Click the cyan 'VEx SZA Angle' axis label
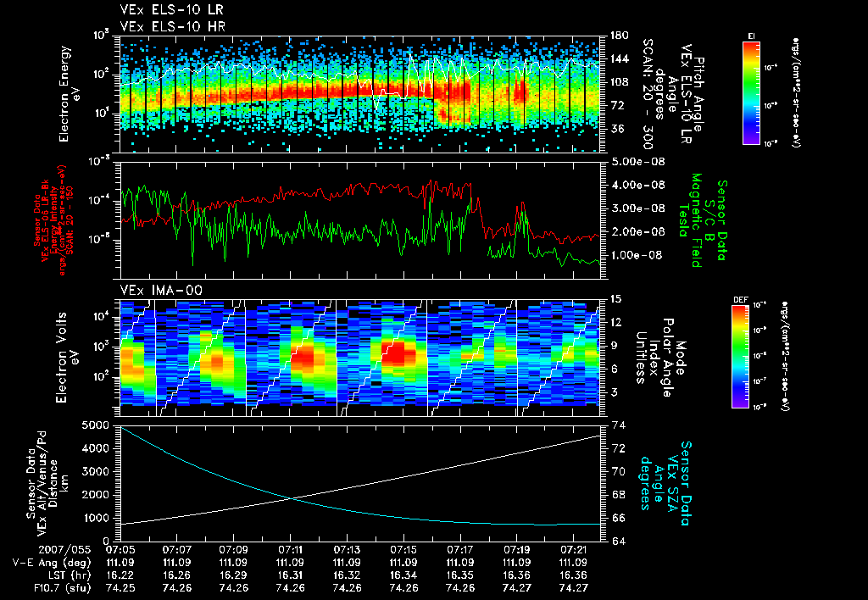 pyautogui.click(x=665, y=483)
